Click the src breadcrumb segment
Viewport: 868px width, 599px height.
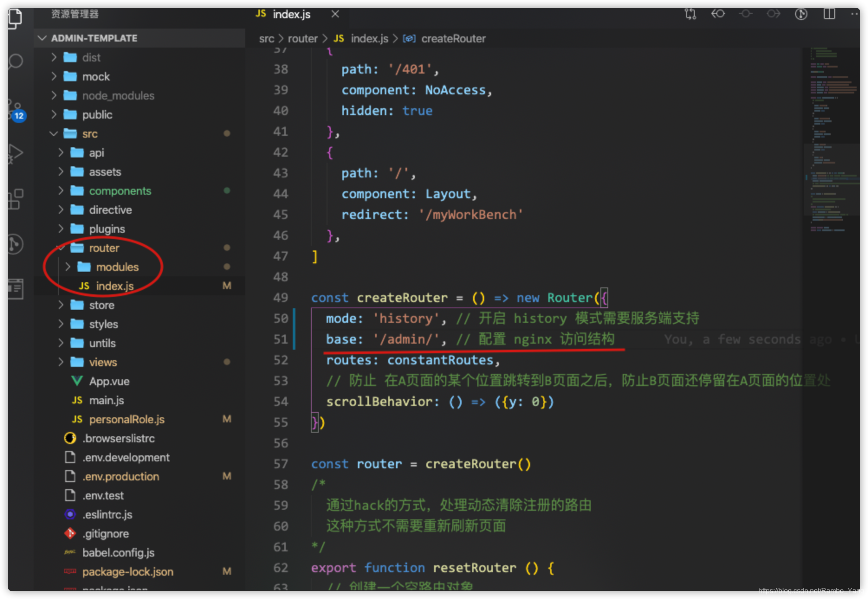point(266,39)
